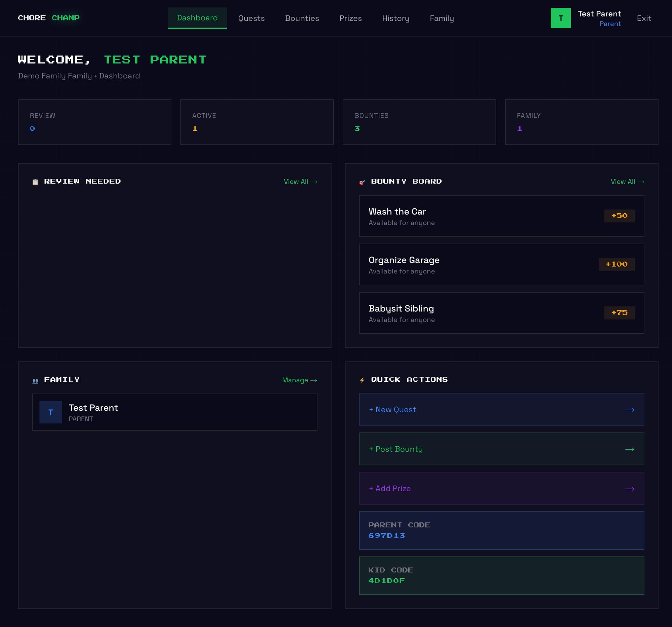Click Manage in the Family panel

point(299,380)
